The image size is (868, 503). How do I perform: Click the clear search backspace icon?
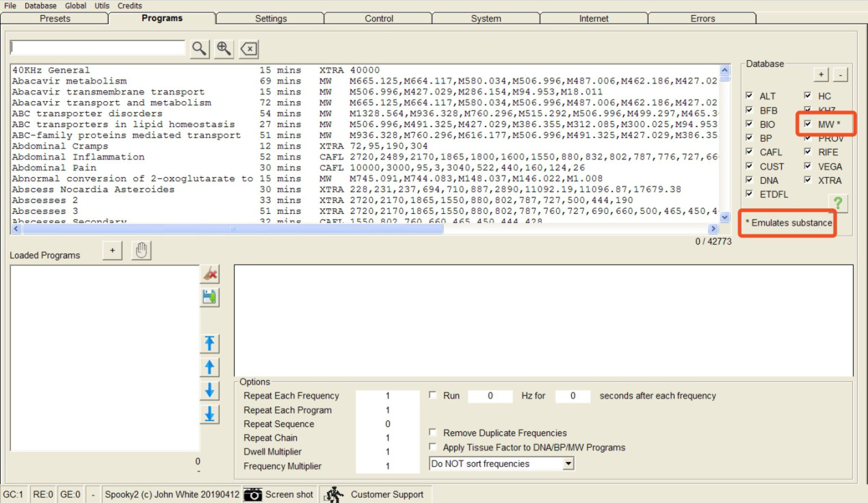tap(249, 49)
